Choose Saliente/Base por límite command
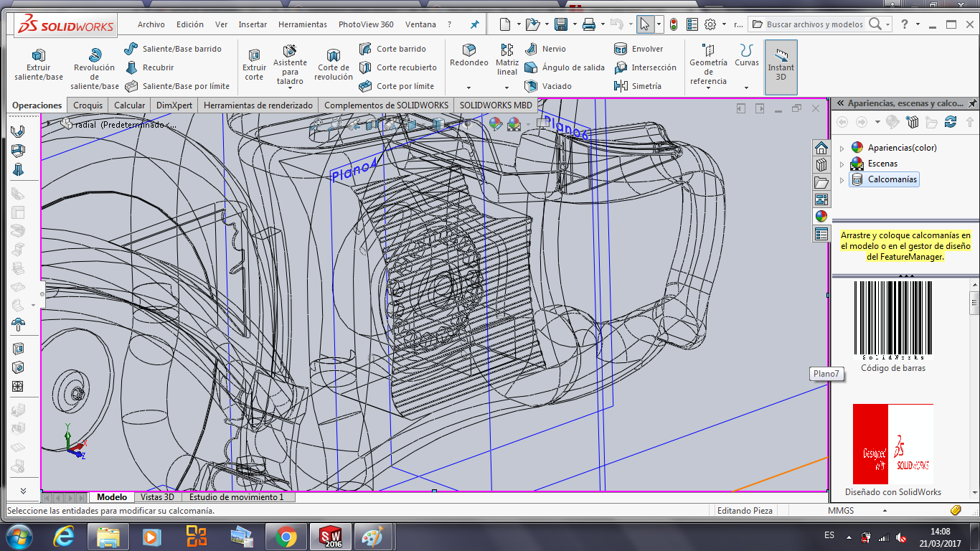980x551 pixels. pyautogui.click(x=177, y=86)
